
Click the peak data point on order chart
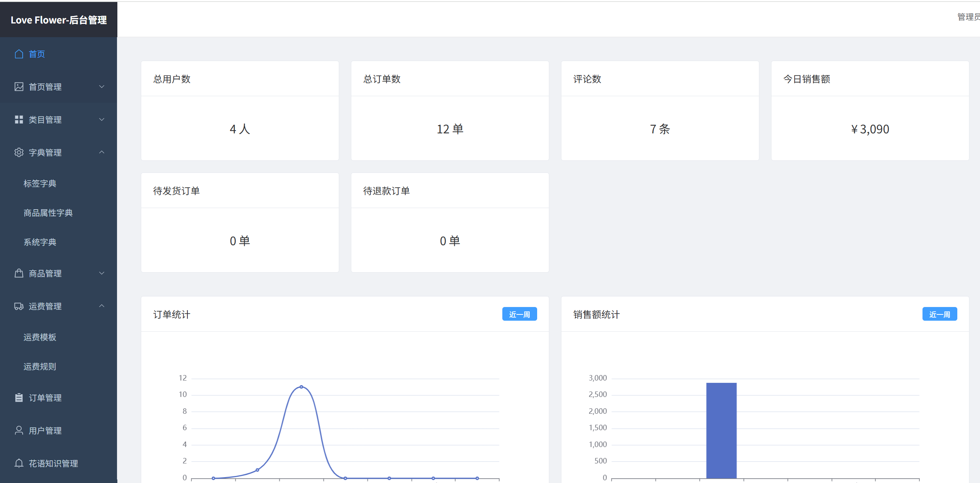pyautogui.click(x=301, y=387)
